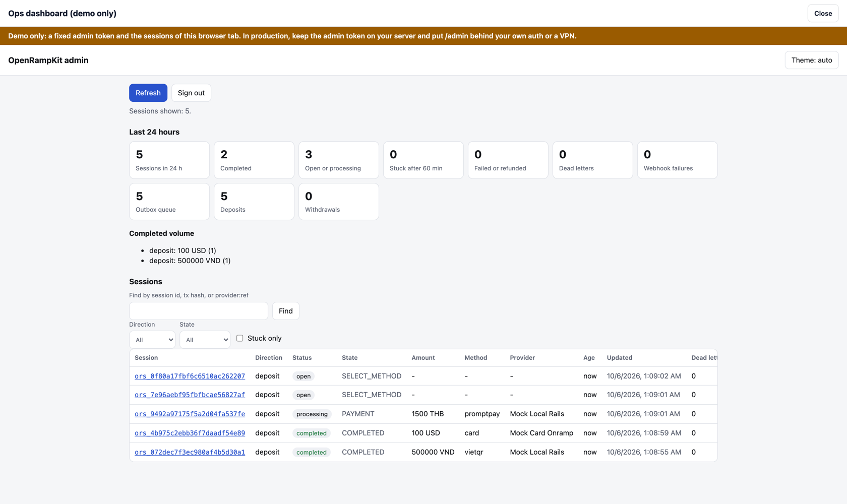
Task: Click the 'deposit: 100 USD (1)' list item
Action: pyautogui.click(x=183, y=250)
